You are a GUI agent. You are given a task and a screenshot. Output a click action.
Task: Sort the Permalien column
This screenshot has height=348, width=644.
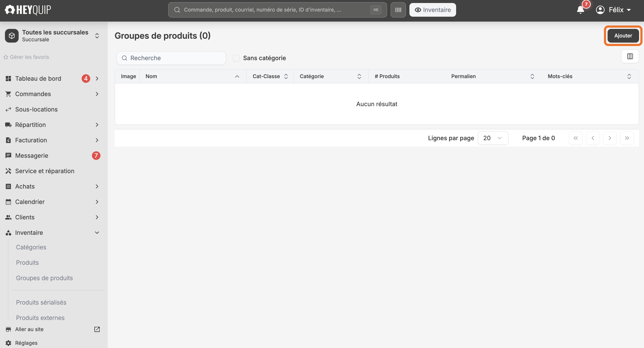[532, 76]
